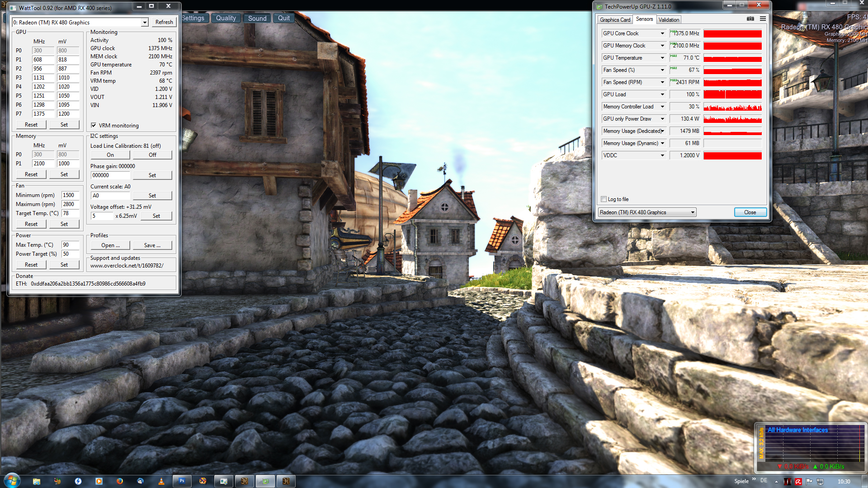The height and width of the screenshot is (488, 868).
Task: Open the Validation tab in GPU-Z
Action: [668, 20]
